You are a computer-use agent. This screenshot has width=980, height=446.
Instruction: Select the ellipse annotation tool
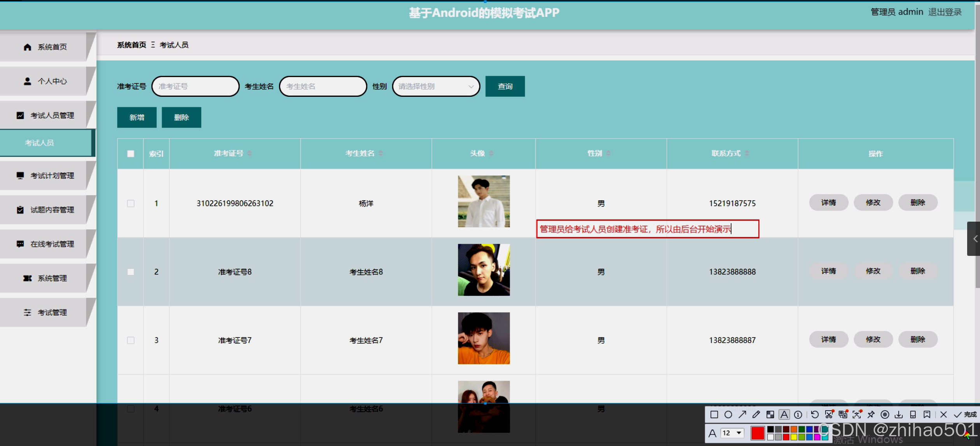pos(728,415)
